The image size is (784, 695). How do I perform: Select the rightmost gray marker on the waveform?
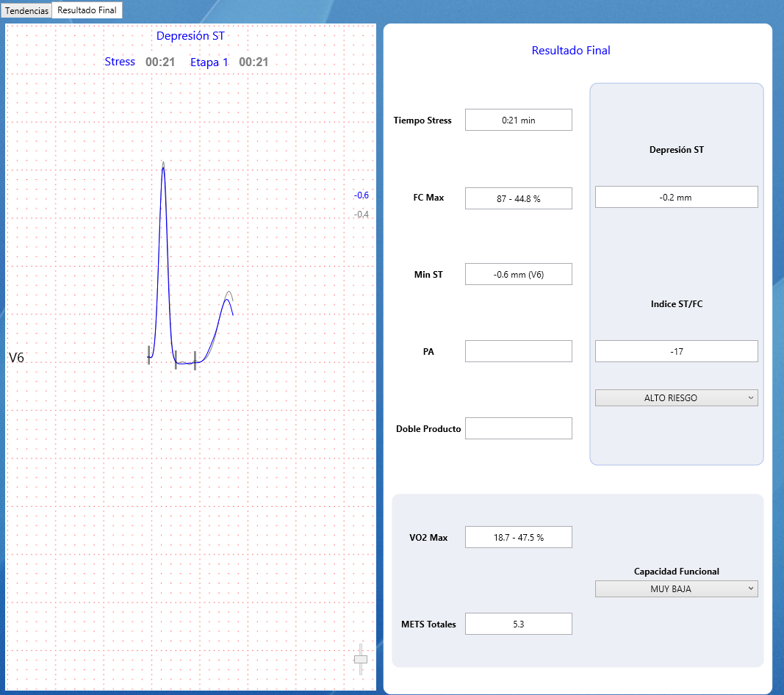pyautogui.click(x=195, y=361)
